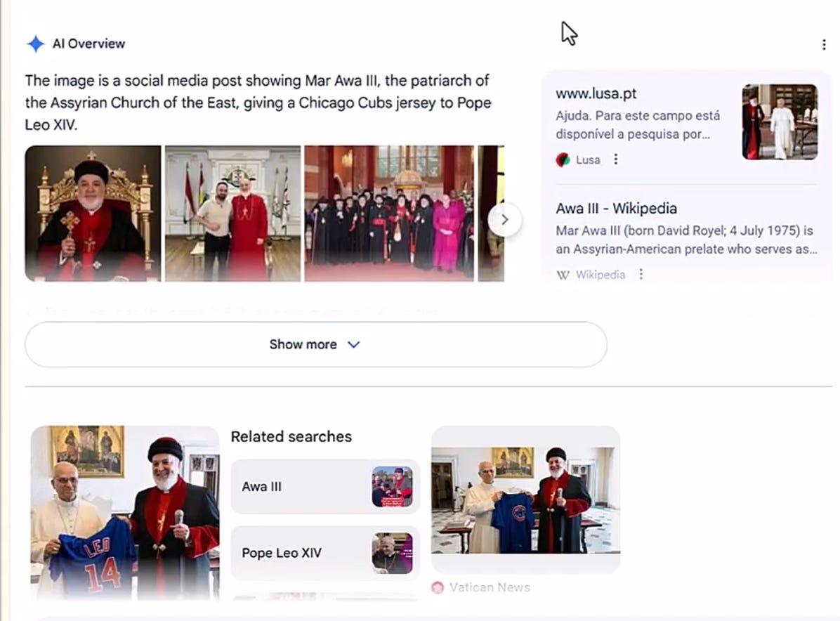
Task: Click the overview text mentioning Chicago Cubs jersey
Action: pos(258,103)
